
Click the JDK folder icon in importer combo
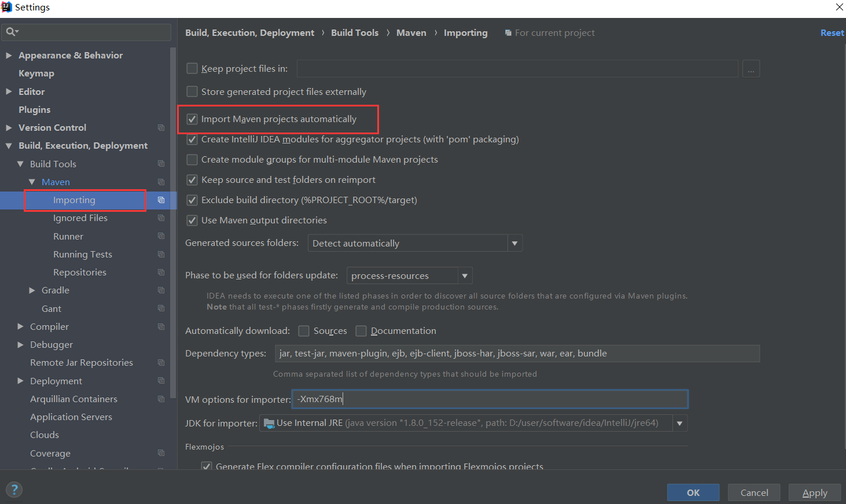click(x=269, y=423)
